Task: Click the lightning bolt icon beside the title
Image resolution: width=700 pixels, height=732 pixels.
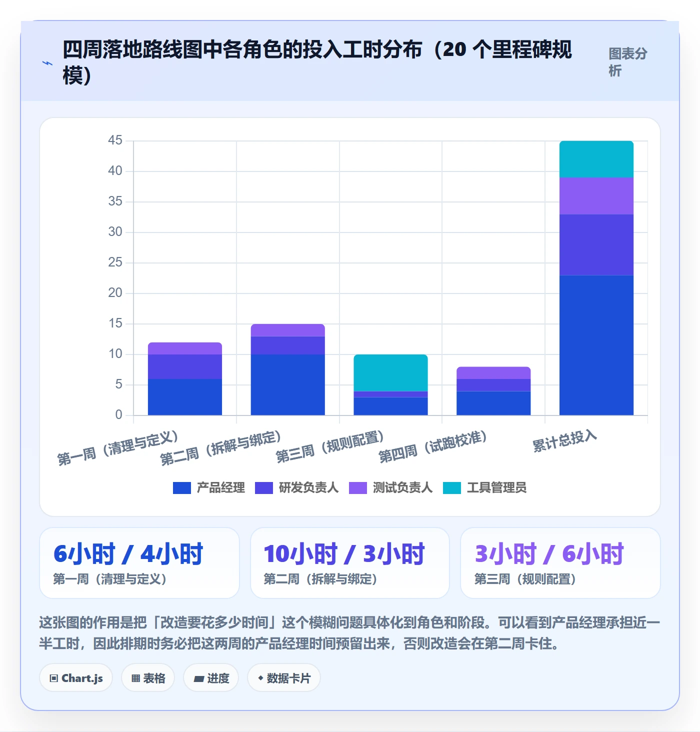Action: click(x=47, y=63)
